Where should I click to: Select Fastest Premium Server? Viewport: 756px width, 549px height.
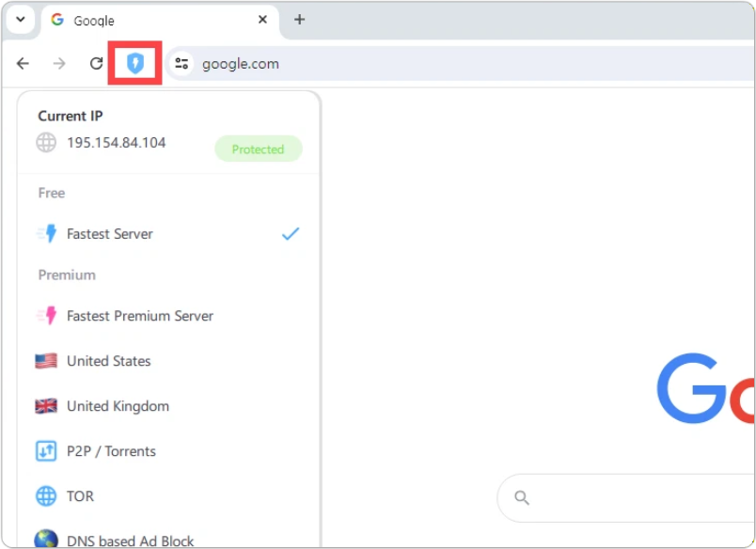[x=139, y=316]
